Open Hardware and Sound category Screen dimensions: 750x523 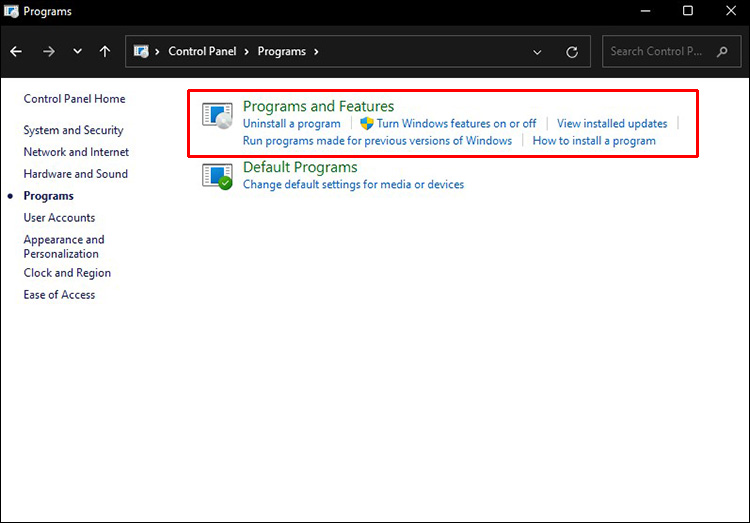[x=76, y=174]
